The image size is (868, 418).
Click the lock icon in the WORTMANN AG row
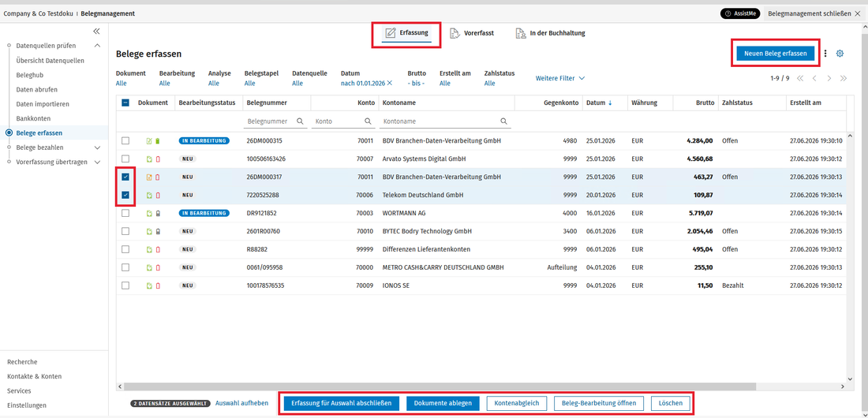point(157,213)
